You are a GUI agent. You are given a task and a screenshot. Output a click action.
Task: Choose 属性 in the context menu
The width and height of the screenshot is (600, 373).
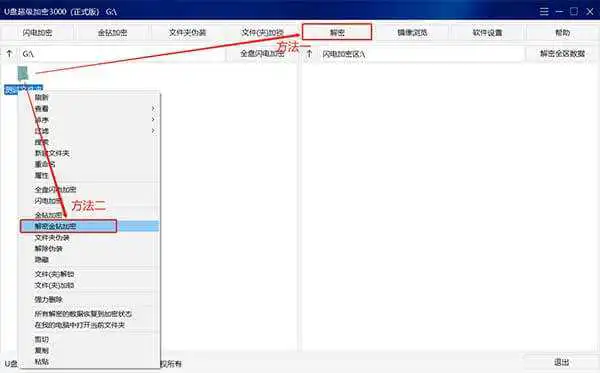[89, 176]
